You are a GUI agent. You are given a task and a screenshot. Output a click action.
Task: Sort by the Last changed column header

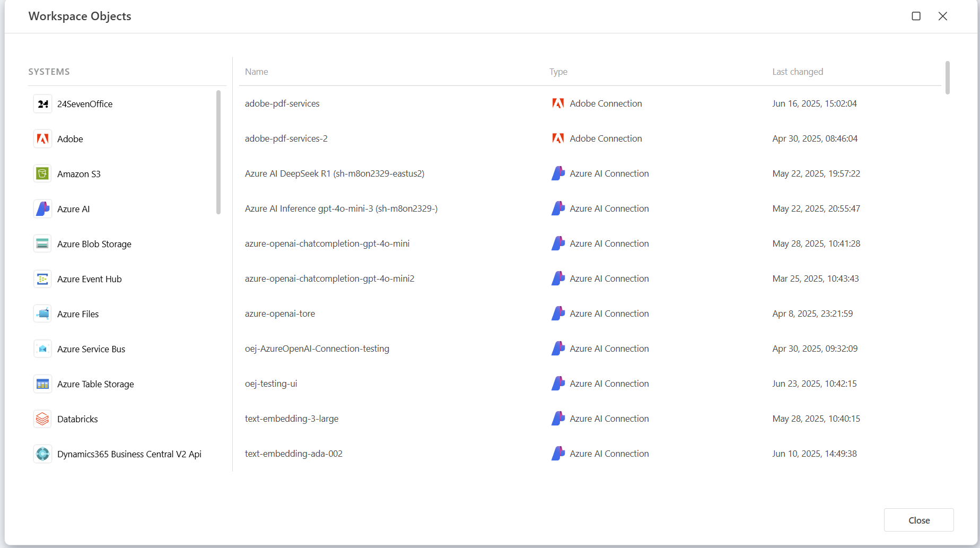click(x=797, y=72)
